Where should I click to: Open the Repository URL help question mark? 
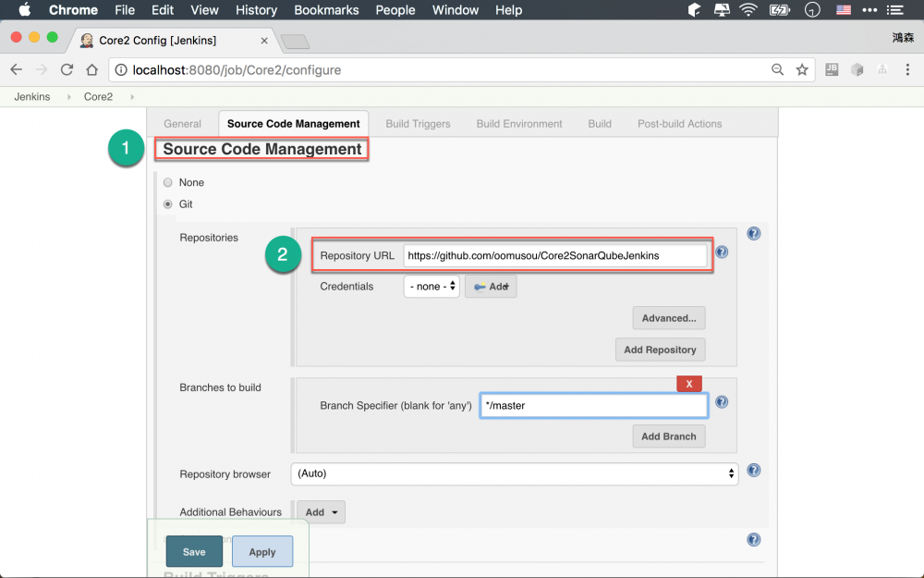tap(722, 251)
